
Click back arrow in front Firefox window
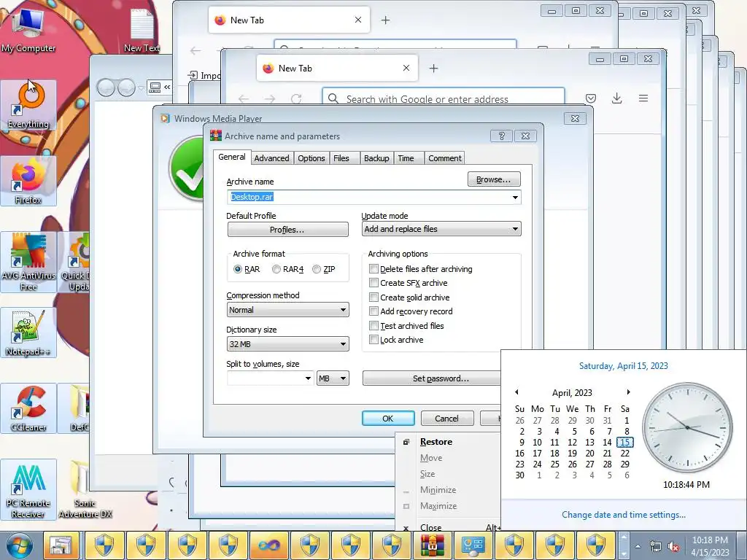[244, 98]
